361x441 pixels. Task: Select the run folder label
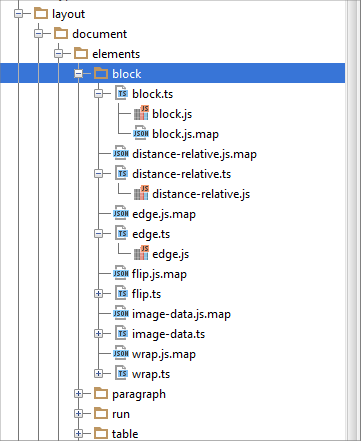point(121,414)
